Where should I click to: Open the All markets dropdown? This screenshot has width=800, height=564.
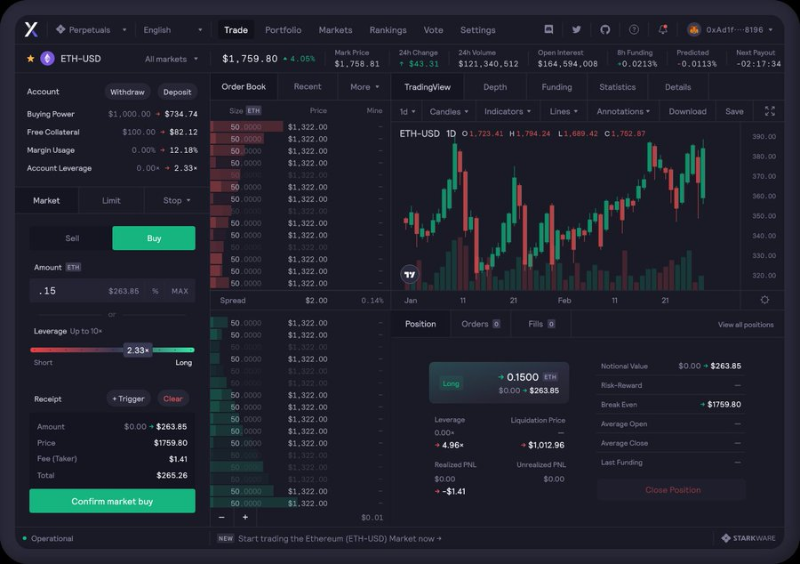171,59
